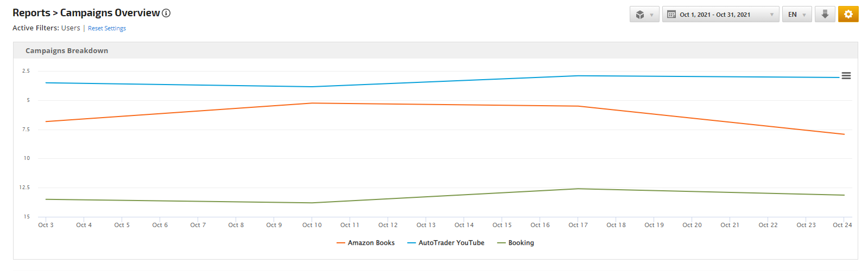Select the blue AutoTrader line point at Oct 17

coord(578,76)
